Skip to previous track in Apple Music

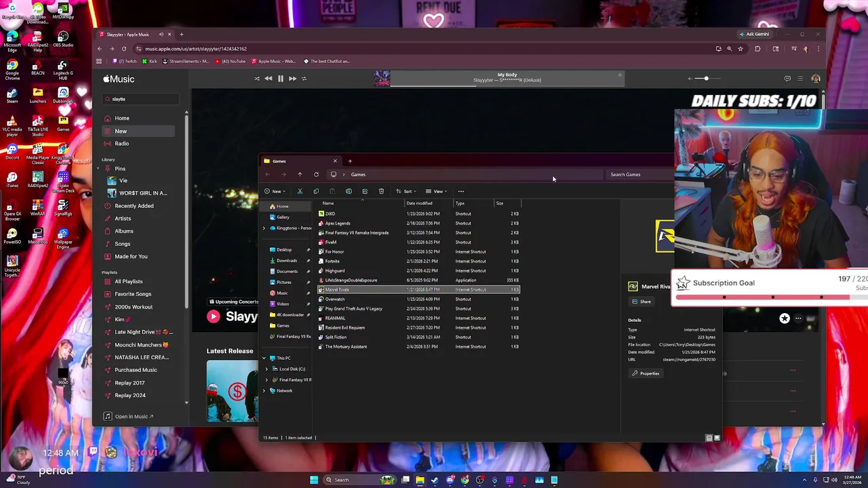[269, 79]
